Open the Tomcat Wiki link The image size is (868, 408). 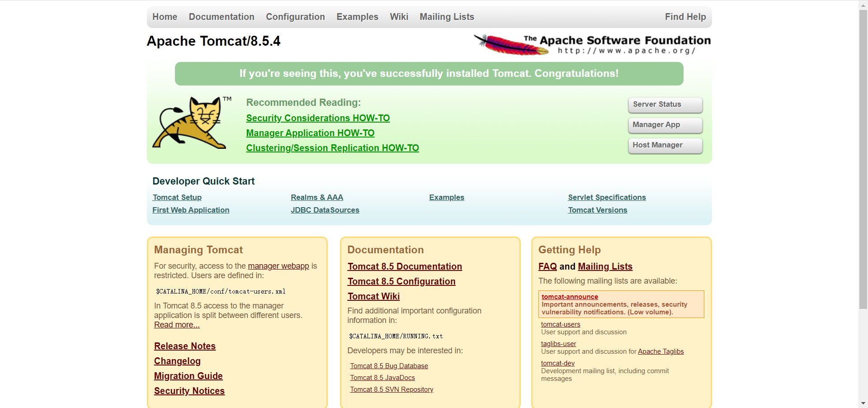pos(373,296)
